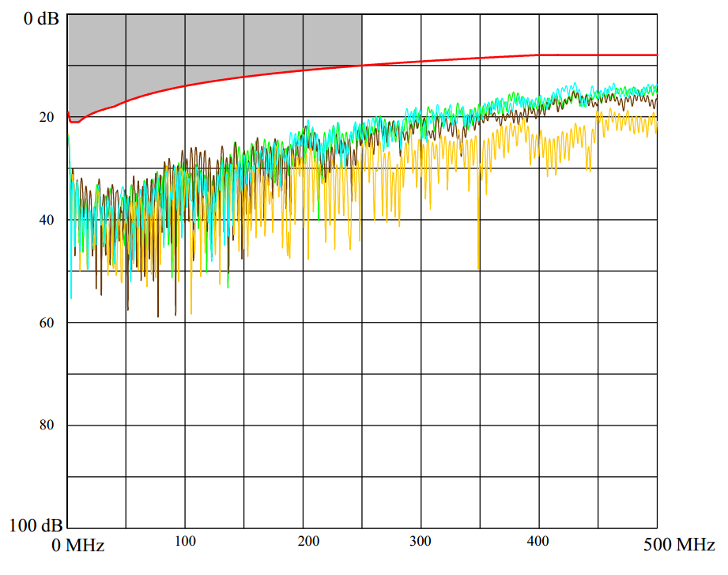Image resolution: width=728 pixels, height=575 pixels.
Task: Click the '100 dB' y-axis label
Action: [x=36, y=525]
